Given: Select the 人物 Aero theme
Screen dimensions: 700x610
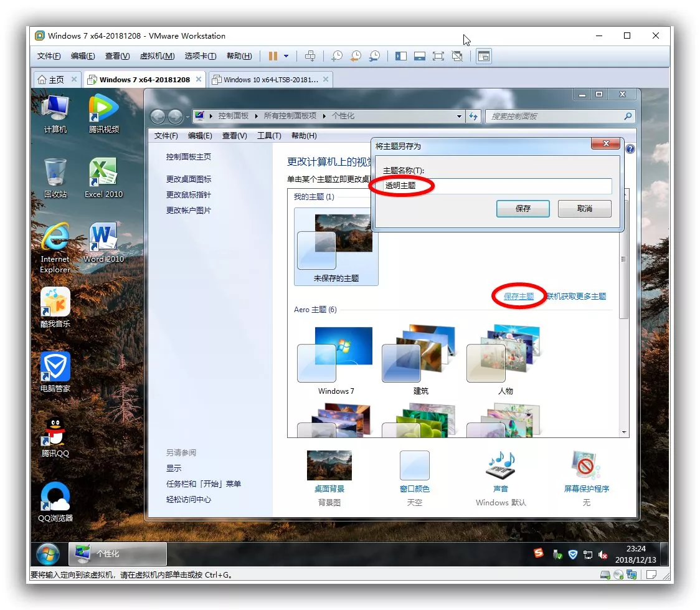Looking at the screenshot, I should [505, 360].
